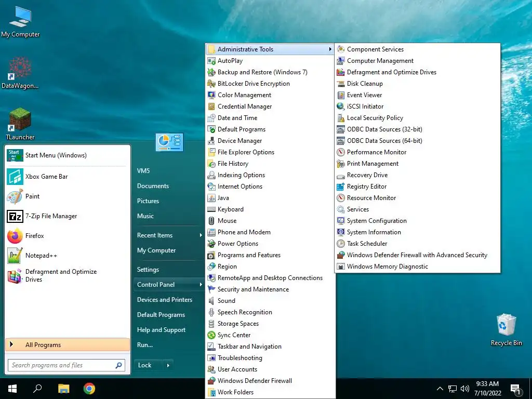Click the Windows Start button
Screen dimensions: 532x399
[x=12, y=389]
